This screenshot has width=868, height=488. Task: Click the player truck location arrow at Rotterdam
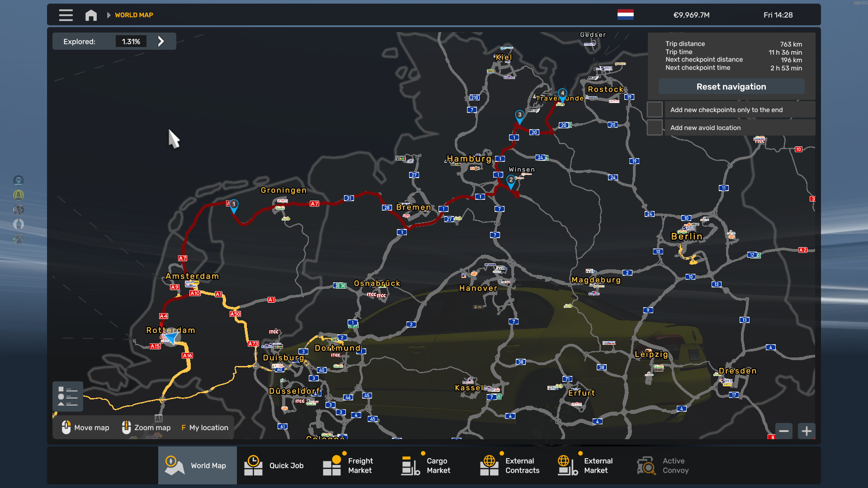[171, 337]
